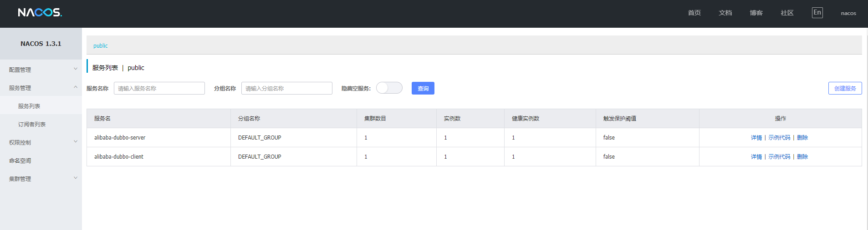Open 示例代码 for alibaba-dubbo-client
868x230 pixels.
pos(779,156)
